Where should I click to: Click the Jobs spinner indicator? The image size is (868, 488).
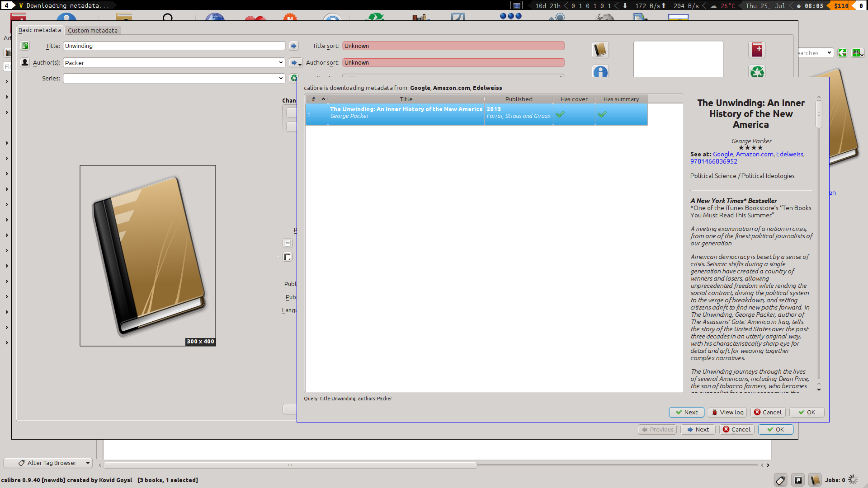click(853, 480)
